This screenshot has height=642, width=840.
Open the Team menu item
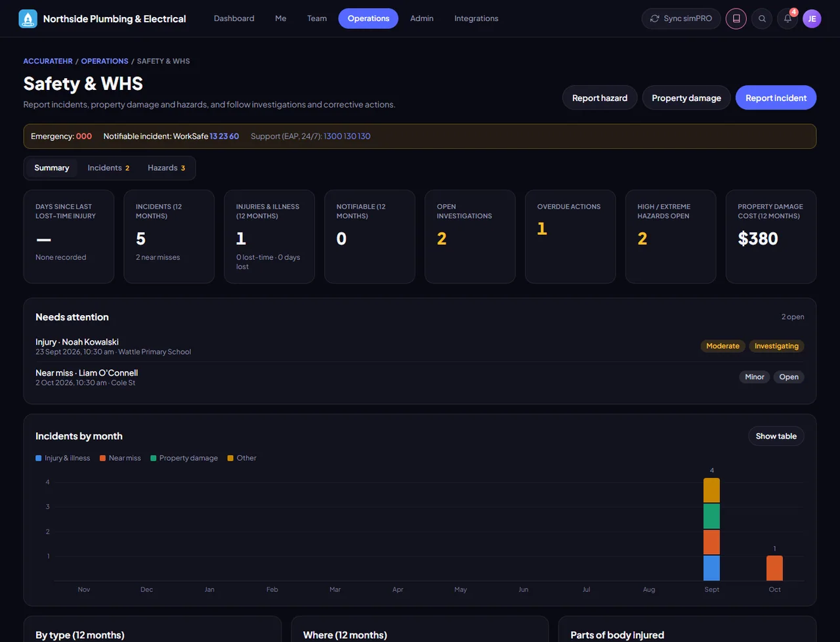[x=317, y=18]
